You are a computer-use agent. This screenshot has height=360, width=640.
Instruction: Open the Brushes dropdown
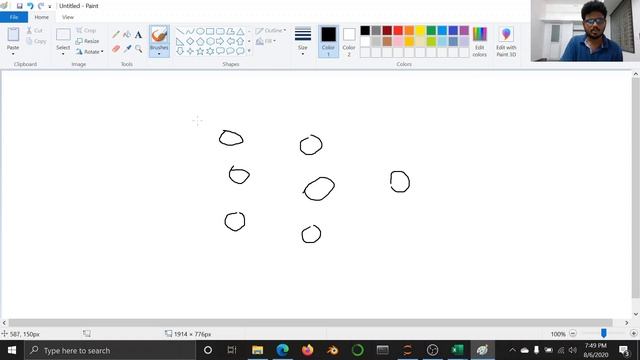coord(159,54)
